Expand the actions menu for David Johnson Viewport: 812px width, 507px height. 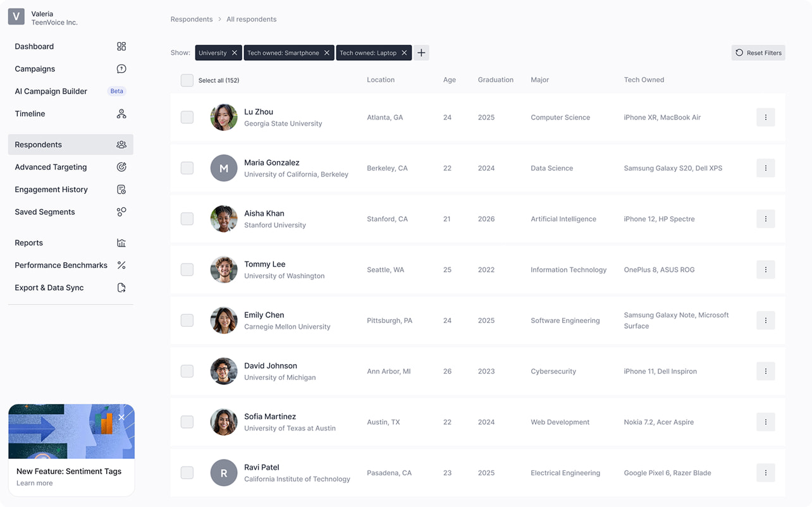(765, 371)
